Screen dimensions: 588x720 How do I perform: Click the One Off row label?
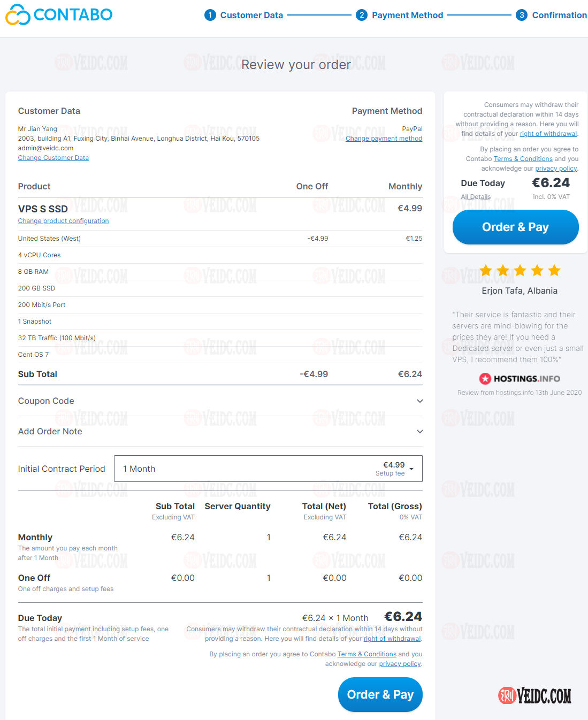tap(34, 578)
